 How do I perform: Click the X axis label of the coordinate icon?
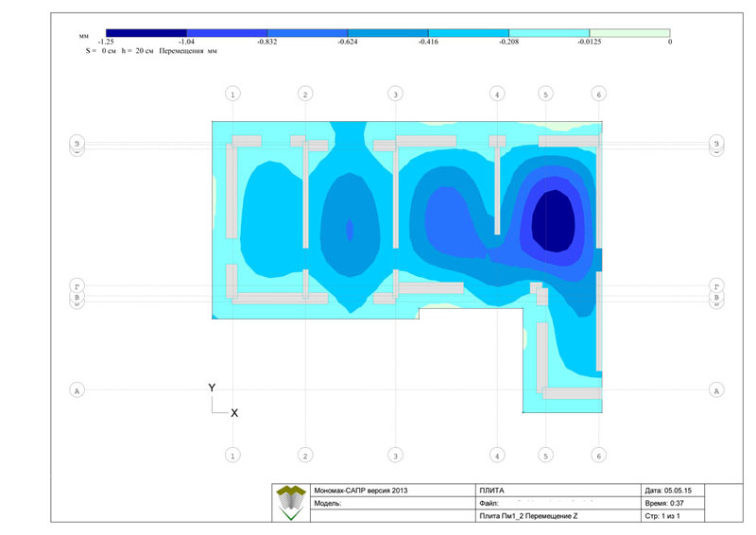click(234, 413)
